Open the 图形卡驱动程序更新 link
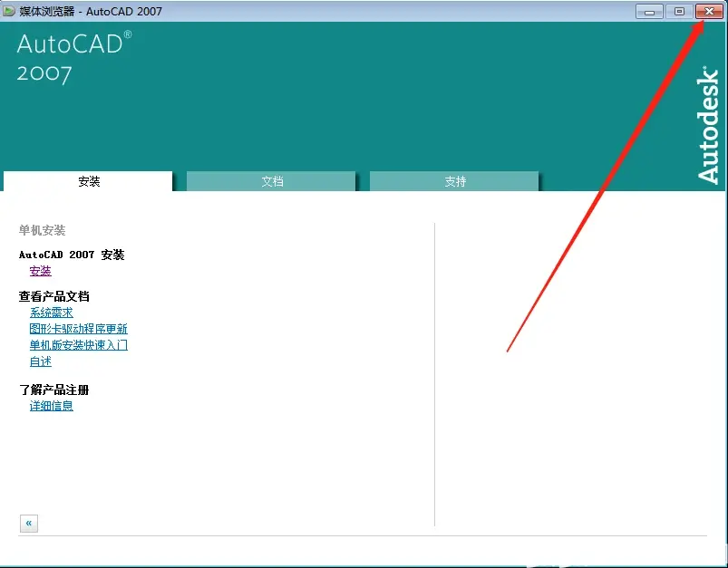Screen dimensions: 728x568 (x=79, y=329)
